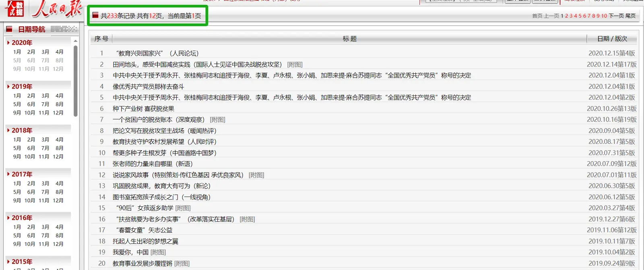The width and height of the screenshot is (644, 270).
Task: Click the date navigation scrollbar thumb
Action: (75, 81)
